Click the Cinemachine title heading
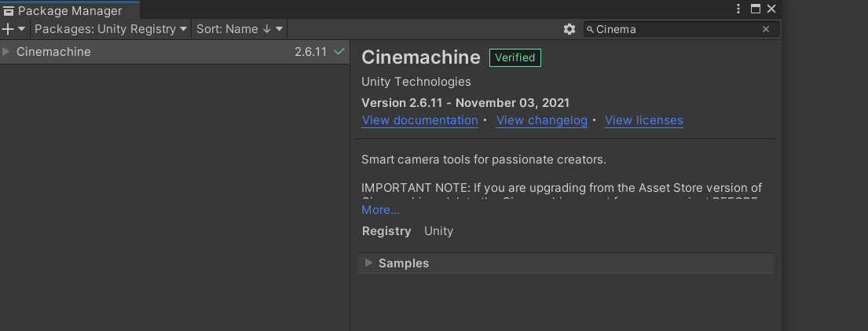This screenshot has height=331, width=868. pyautogui.click(x=421, y=57)
